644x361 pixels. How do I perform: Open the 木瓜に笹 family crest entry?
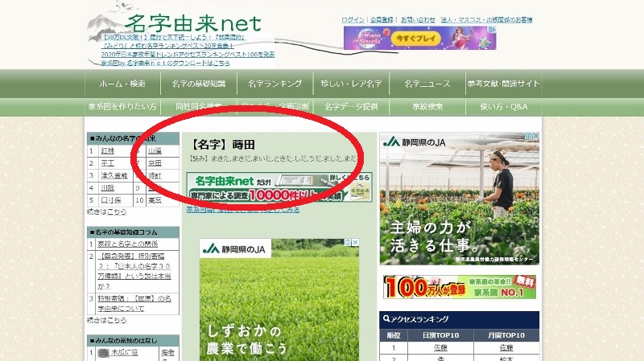point(125,352)
